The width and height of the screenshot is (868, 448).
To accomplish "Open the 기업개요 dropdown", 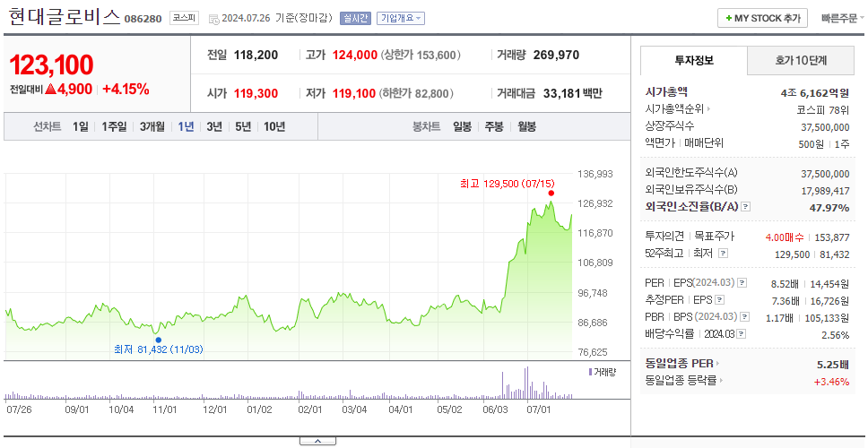I will (401, 18).
